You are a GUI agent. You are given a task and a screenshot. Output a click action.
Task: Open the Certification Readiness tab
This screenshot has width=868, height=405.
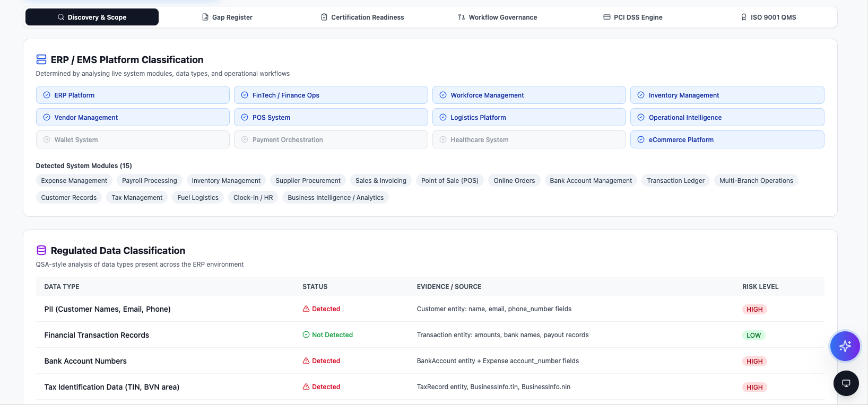pyautogui.click(x=362, y=17)
